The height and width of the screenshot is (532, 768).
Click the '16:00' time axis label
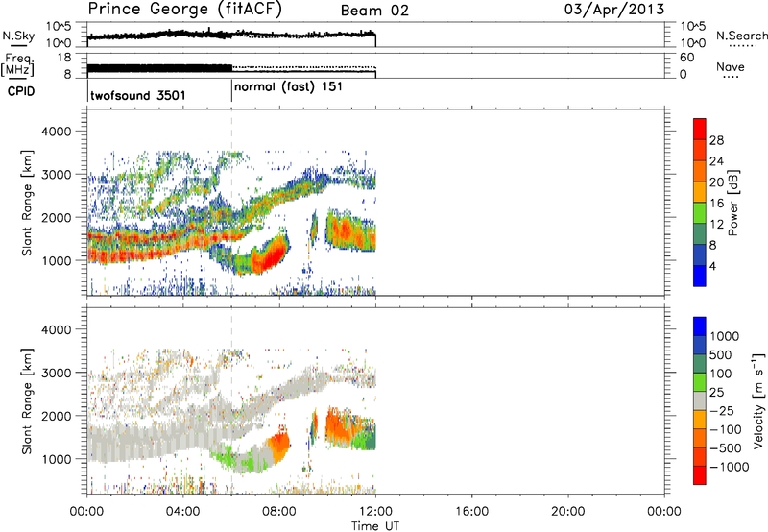pos(471,512)
